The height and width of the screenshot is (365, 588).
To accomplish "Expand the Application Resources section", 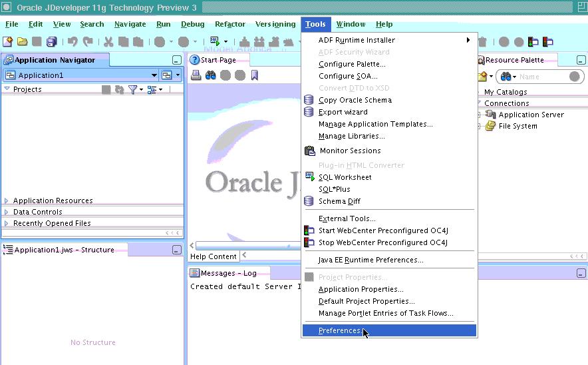I will [7, 201].
